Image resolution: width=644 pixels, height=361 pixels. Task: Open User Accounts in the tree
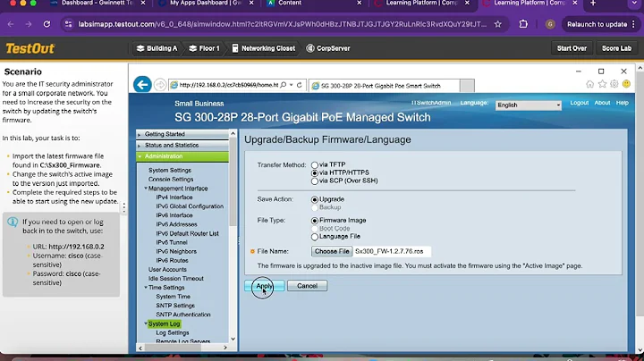167,270
